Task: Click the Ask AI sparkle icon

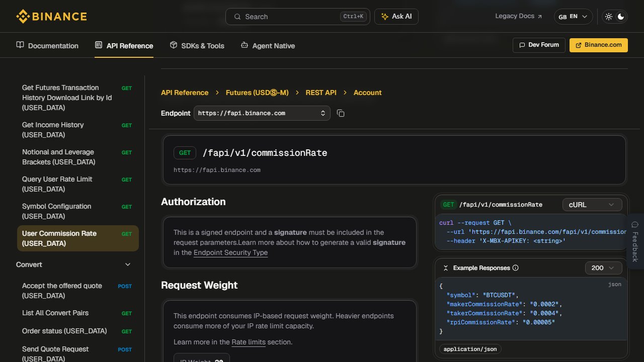Action: [x=385, y=17]
